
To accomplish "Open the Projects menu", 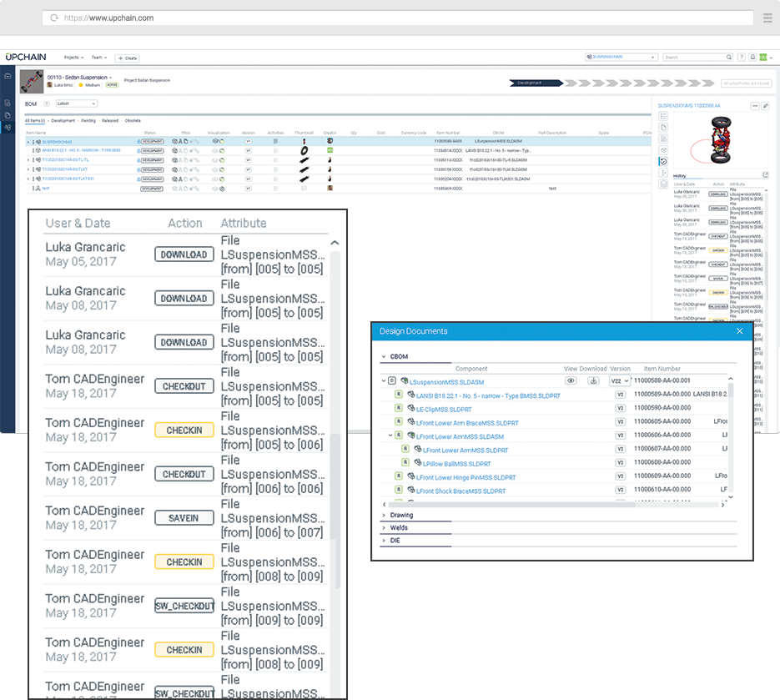I will coord(73,58).
